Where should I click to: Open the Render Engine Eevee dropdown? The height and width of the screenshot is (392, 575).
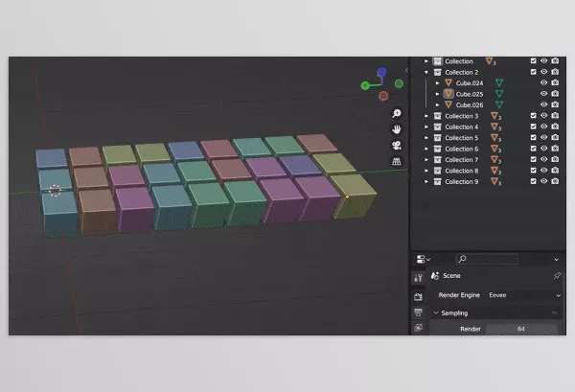click(524, 295)
